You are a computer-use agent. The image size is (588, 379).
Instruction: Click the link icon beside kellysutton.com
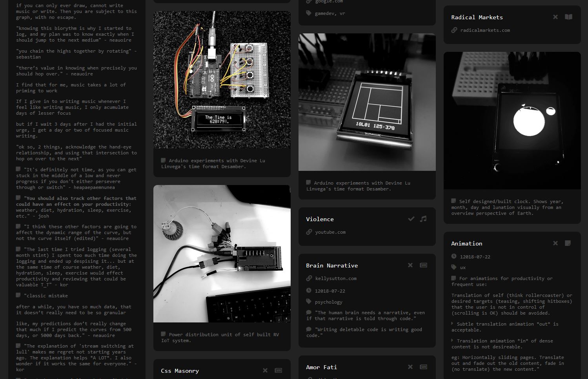(309, 278)
